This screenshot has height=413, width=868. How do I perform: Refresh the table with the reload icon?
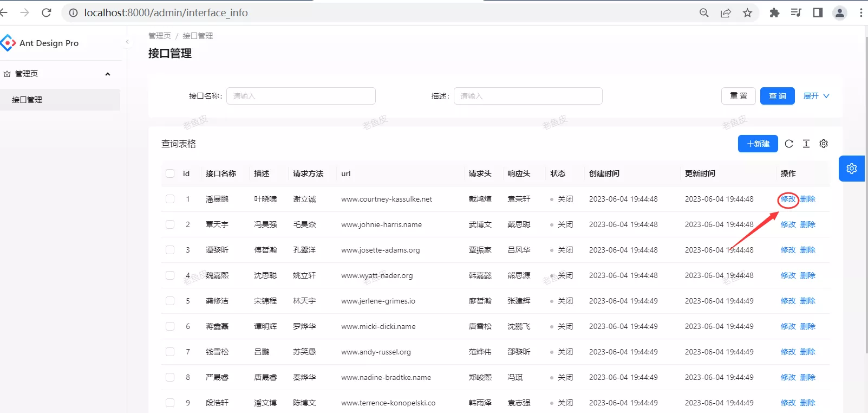[x=789, y=144]
